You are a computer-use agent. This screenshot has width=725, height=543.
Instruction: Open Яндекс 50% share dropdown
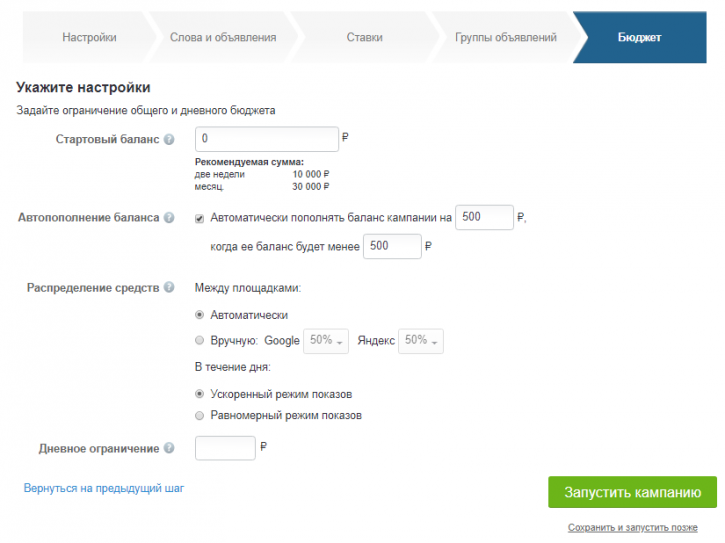point(421,341)
